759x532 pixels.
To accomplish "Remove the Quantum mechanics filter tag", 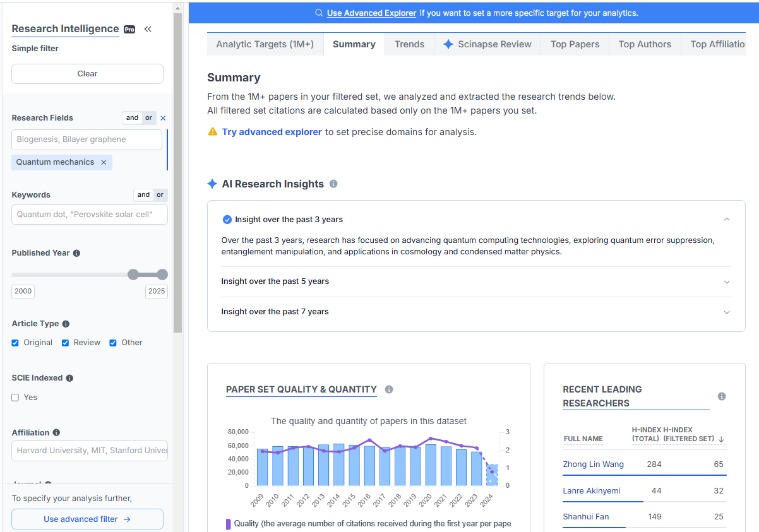I will (x=103, y=162).
